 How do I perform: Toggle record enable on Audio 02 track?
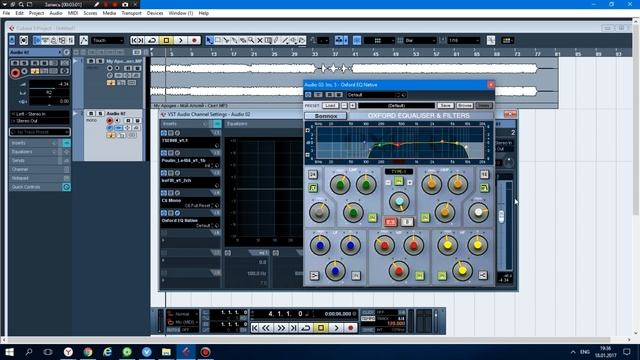tap(109, 121)
